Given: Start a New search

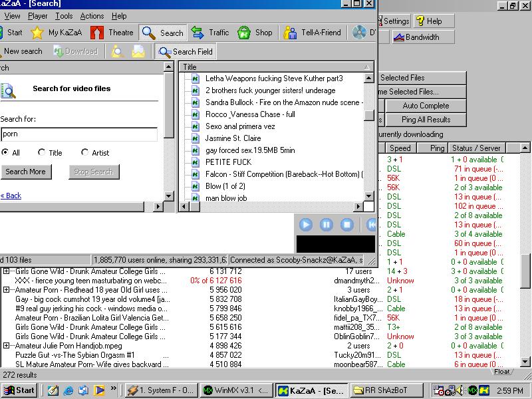Looking at the screenshot, I should (x=22, y=51).
